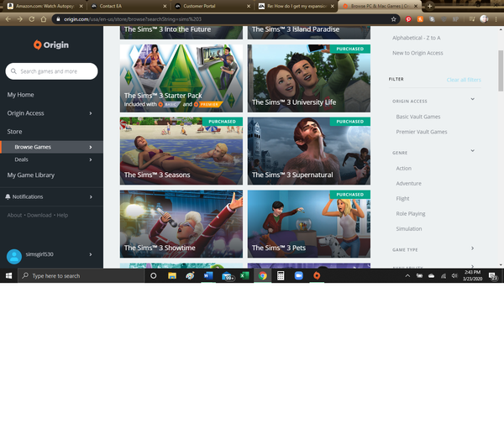Viewport: 504px width, 444px height.
Task: Show hidden system tray icons
Action: pos(407,275)
